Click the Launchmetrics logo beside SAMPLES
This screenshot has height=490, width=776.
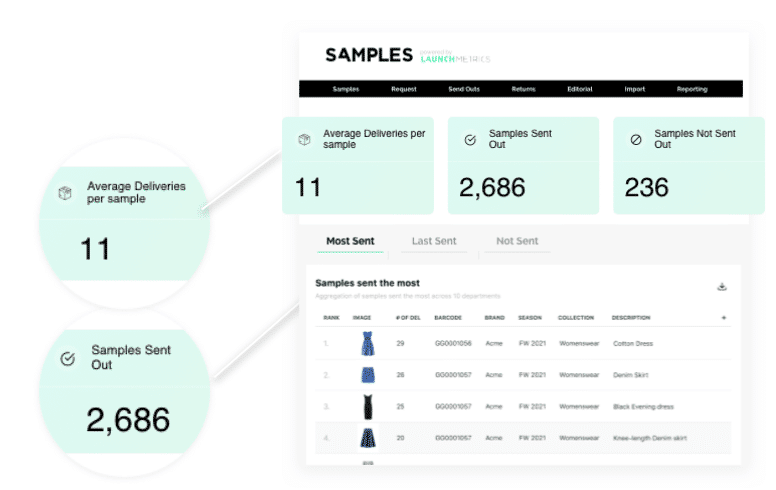tap(455, 57)
